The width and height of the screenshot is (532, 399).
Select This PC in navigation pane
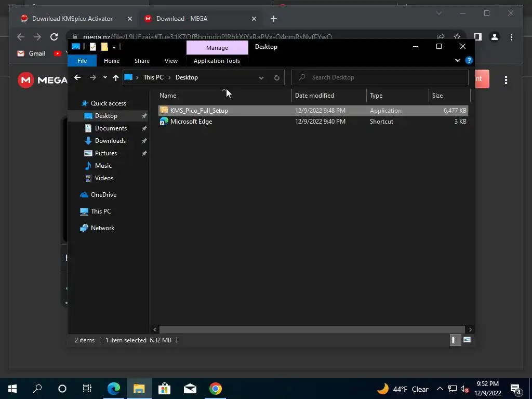[101, 211]
